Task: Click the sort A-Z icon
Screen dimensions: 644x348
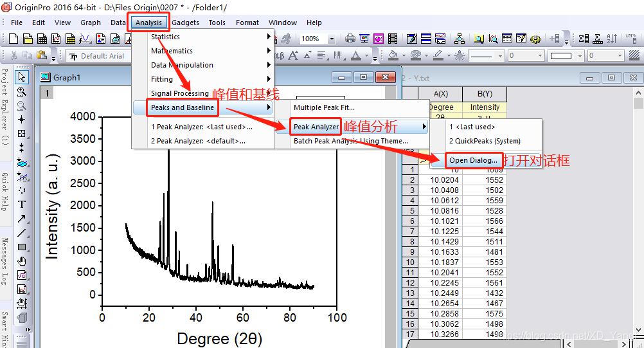Action: coord(612,39)
